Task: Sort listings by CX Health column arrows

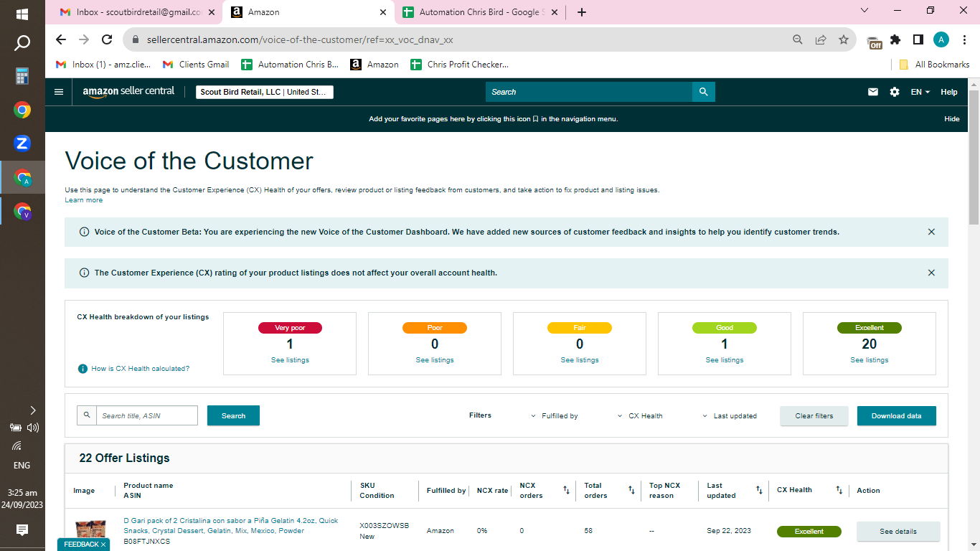Action: click(x=839, y=491)
